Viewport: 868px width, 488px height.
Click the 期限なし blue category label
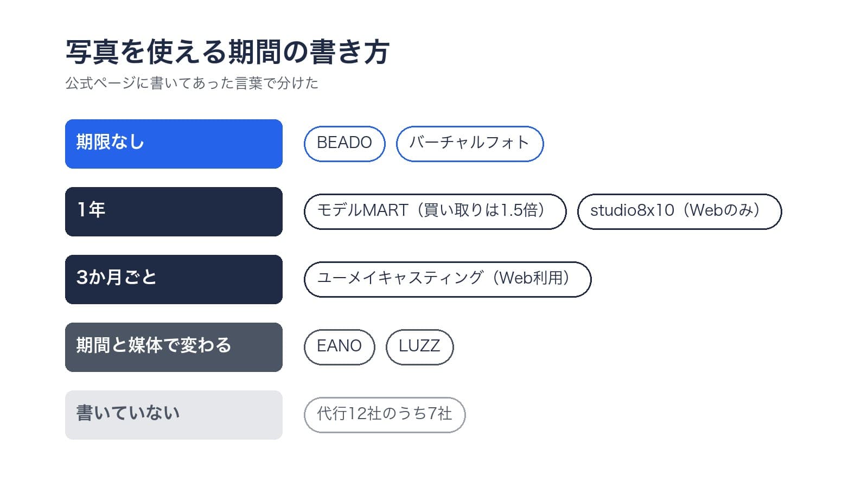coord(174,144)
